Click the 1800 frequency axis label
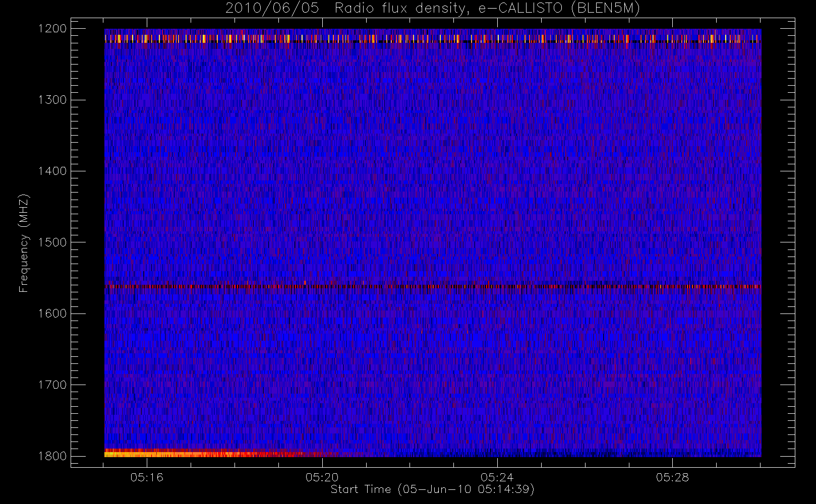 [x=53, y=456]
